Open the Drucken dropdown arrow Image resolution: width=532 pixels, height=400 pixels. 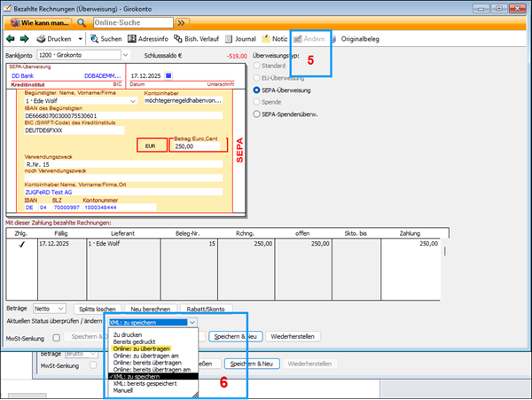79,39
